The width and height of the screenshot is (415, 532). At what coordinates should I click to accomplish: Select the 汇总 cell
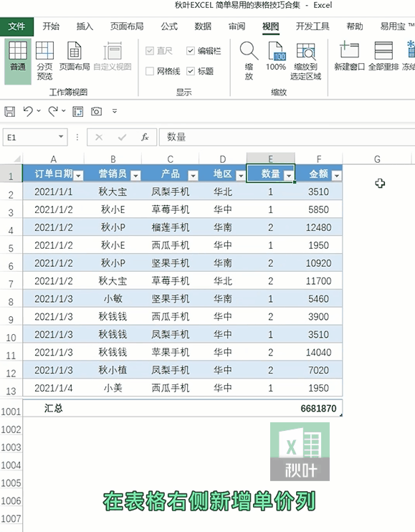[53, 408]
